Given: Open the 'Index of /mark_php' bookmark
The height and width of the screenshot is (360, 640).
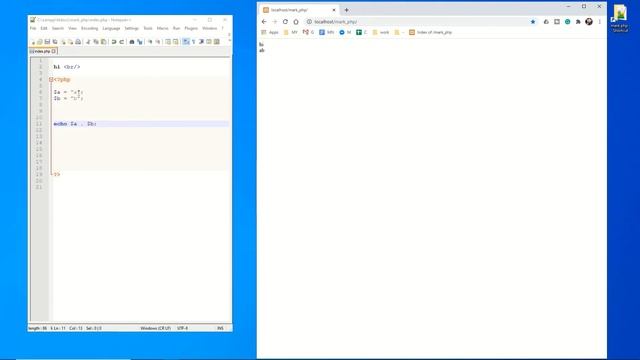Looking at the screenshot, I should 431,32.
